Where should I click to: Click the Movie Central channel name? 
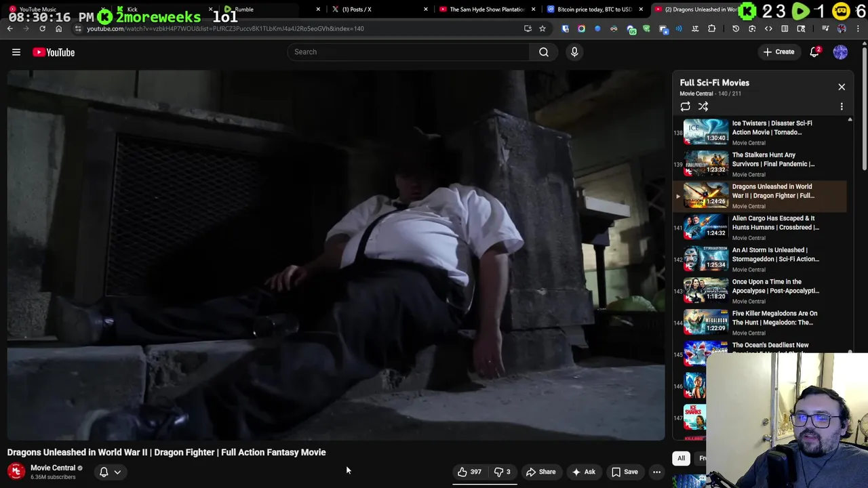coord(53,468)
